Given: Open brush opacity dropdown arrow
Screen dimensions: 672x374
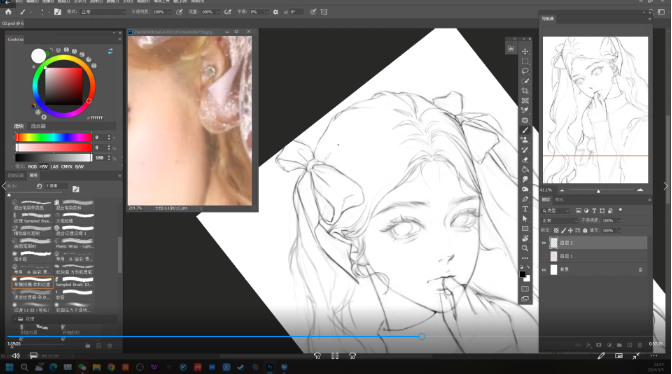Looking at the screenshot, I should point(170,12).
